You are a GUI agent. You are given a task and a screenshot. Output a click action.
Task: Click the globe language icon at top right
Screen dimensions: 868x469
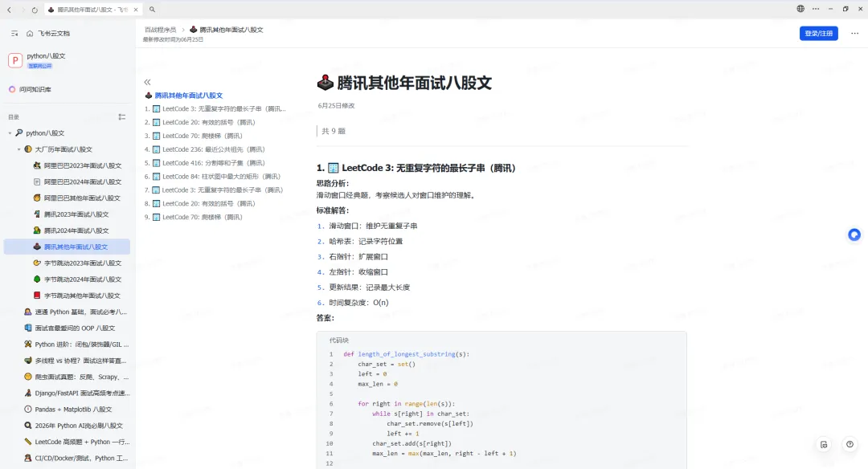[800, 9]
